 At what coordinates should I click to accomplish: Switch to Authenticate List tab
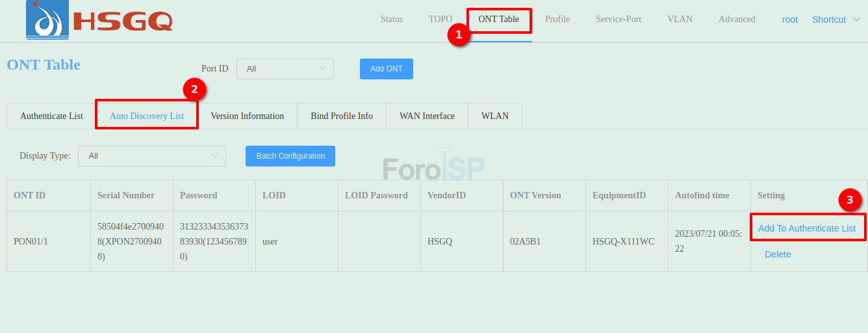tap(51, 116)
